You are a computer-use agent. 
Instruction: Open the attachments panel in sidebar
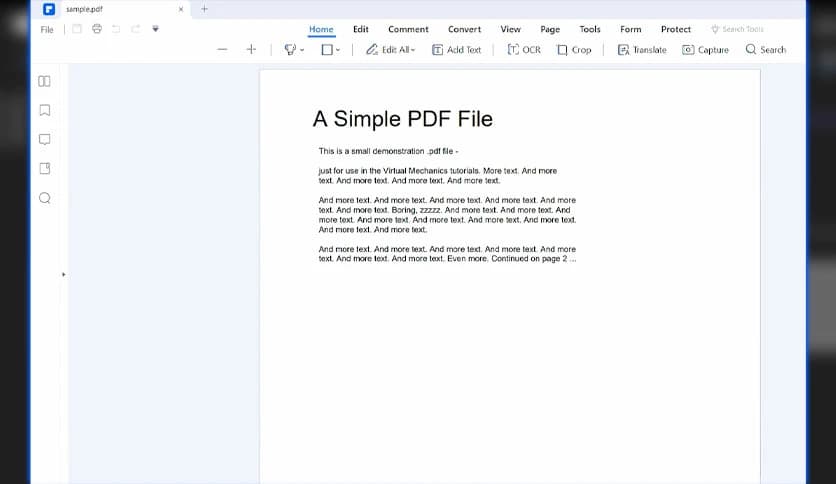pyautogui.click(x=45, y=169)
